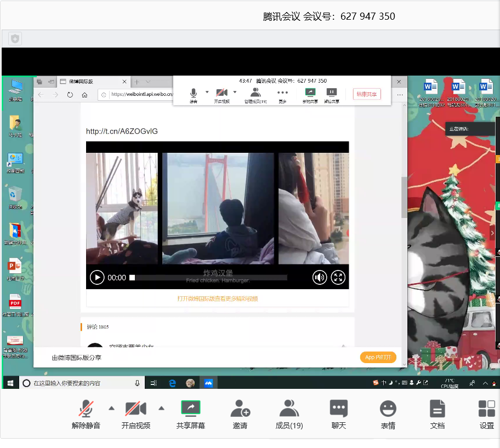Open a new browser tab with plus
This screenshot has width=500, height=448.
137,82
